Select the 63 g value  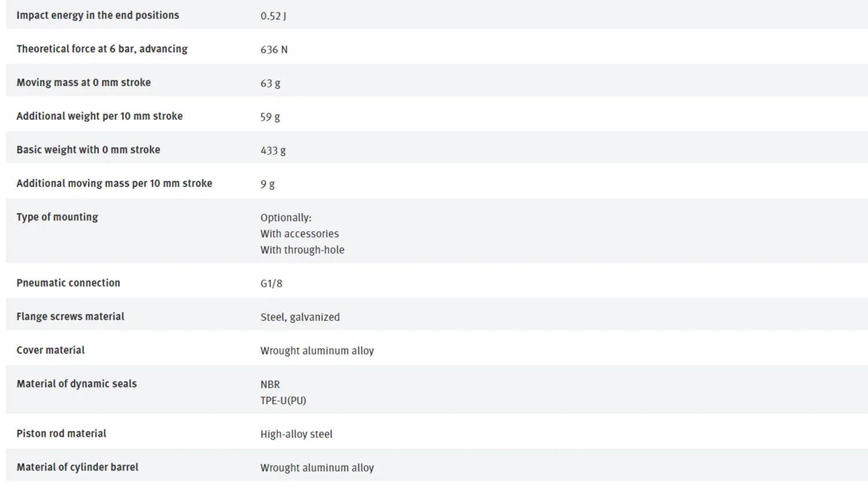270,83
